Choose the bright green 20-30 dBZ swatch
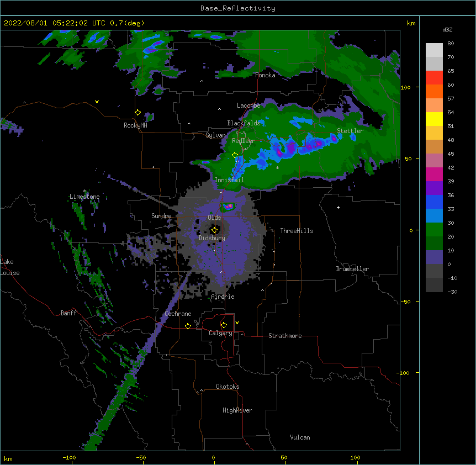476x465 pixels. click(434, 230)
